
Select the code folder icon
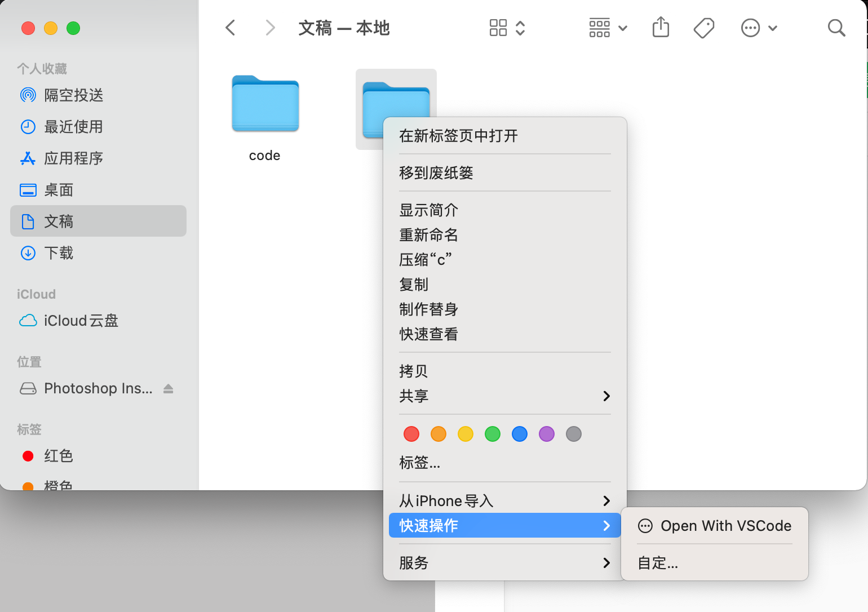(265, 104)
